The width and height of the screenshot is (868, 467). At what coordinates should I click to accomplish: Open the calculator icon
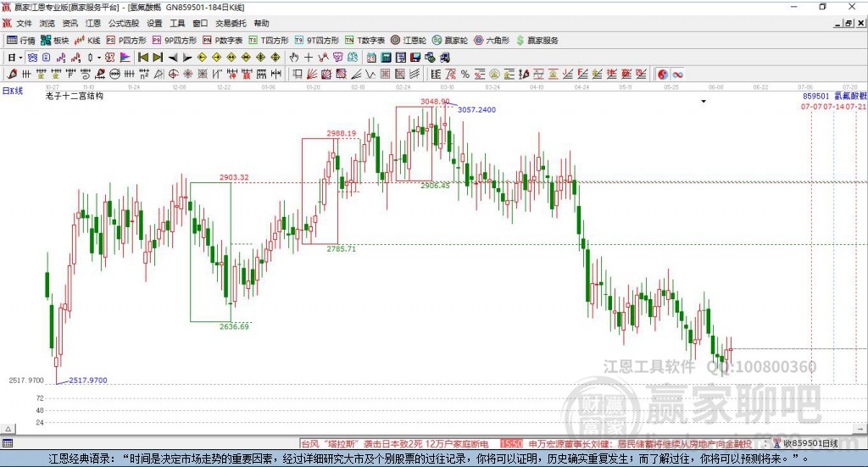[x=386, y=58]
